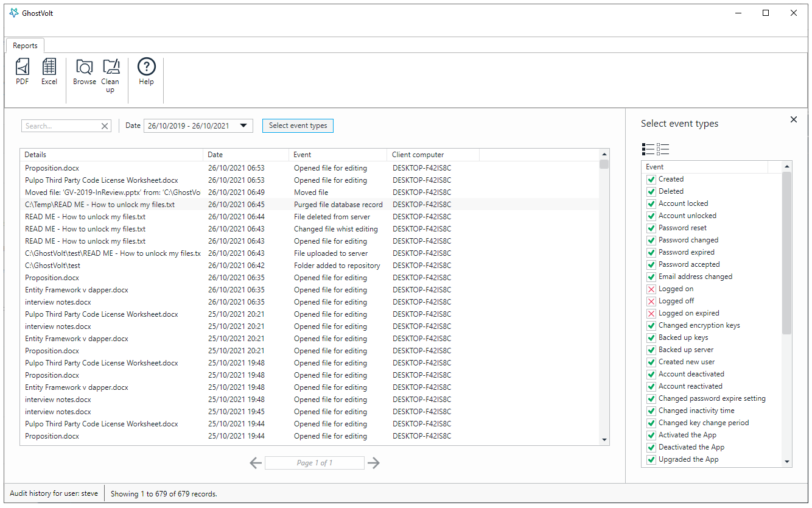The image size is (812, 508).
Task: Toggle Account locked checkbox
Action: point(651,203)
